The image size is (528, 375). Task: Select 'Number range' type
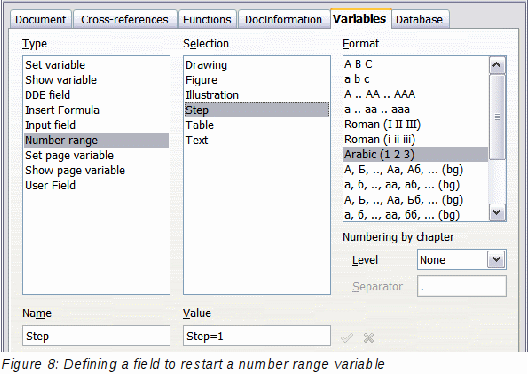tap(96, 140)
